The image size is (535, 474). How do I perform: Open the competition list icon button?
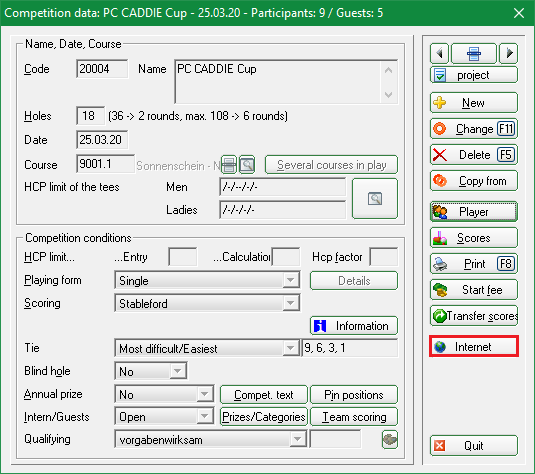[474, 53]
